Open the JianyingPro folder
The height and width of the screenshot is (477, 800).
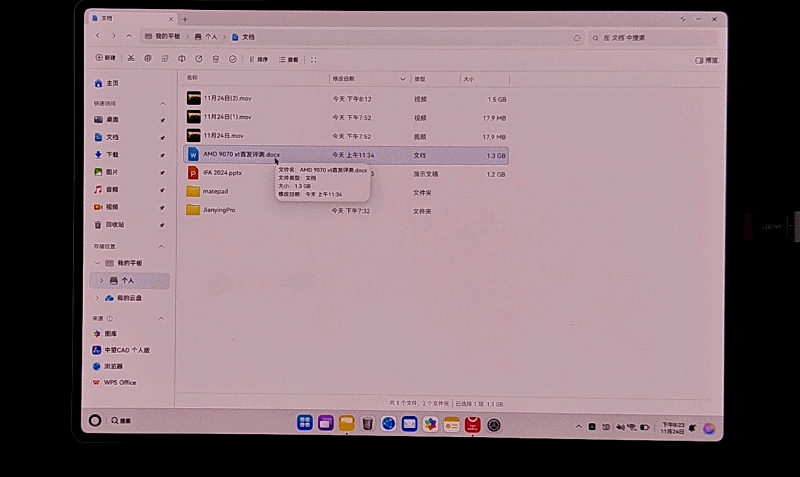point(218,210)
